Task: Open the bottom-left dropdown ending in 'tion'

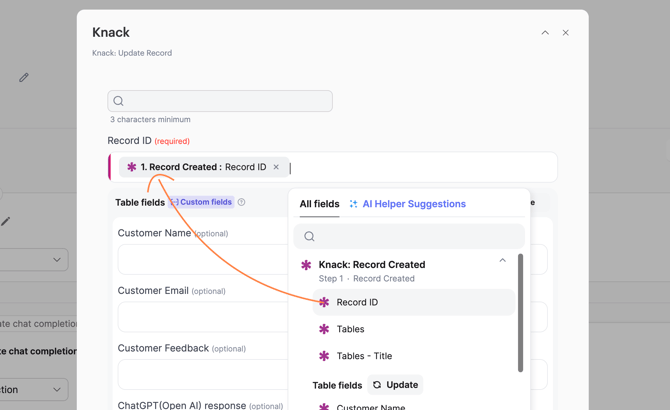Action: point(34,389)
